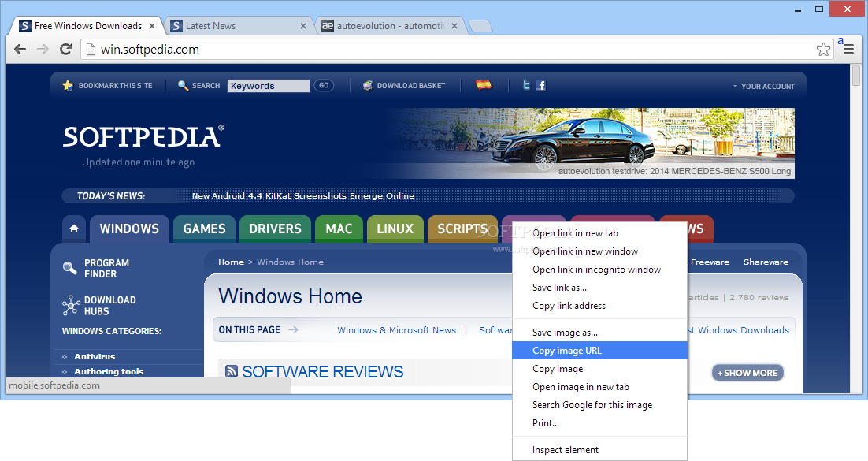Click the Softpedia logo
Image resolution: width=868 pixels, height=461 pixels.
pos(143,137)
